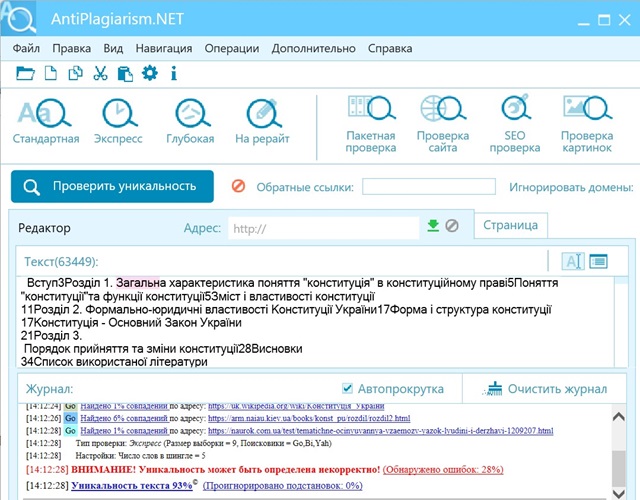
Task: Select the Редактор tab
Action: click(x=44, y=228)
